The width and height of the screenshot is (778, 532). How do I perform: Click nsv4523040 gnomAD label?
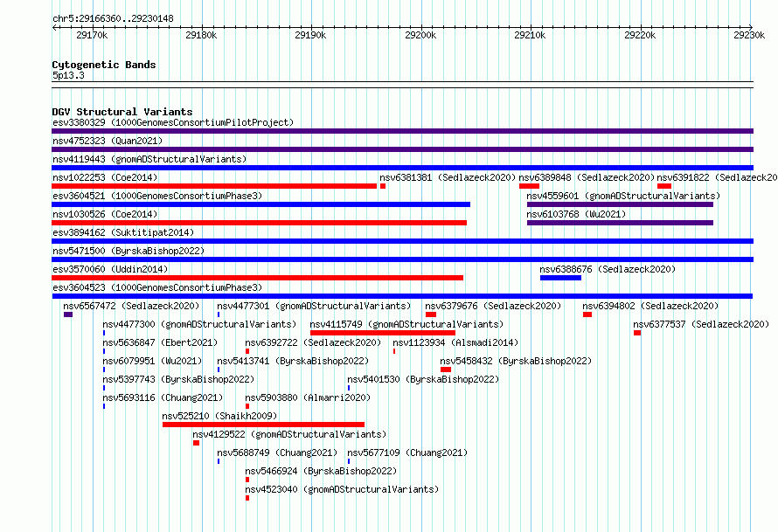[342, 489]
